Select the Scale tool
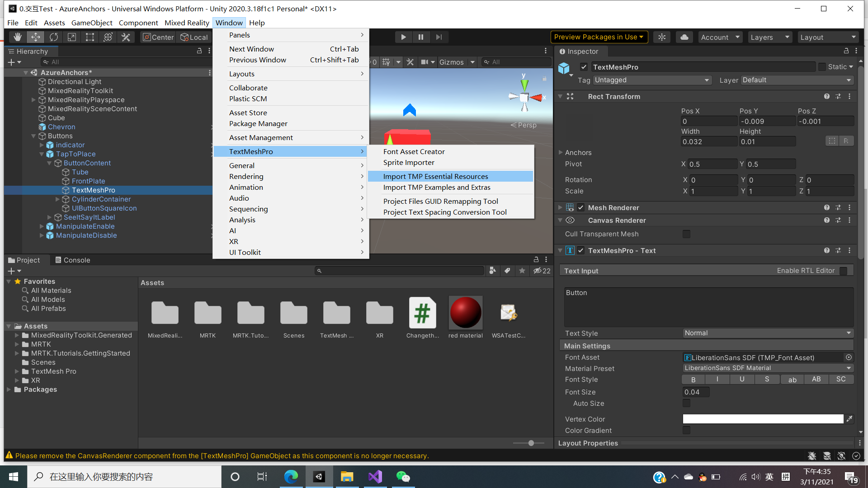The width and height of the screenshot is (868, 488). (72, 37)
